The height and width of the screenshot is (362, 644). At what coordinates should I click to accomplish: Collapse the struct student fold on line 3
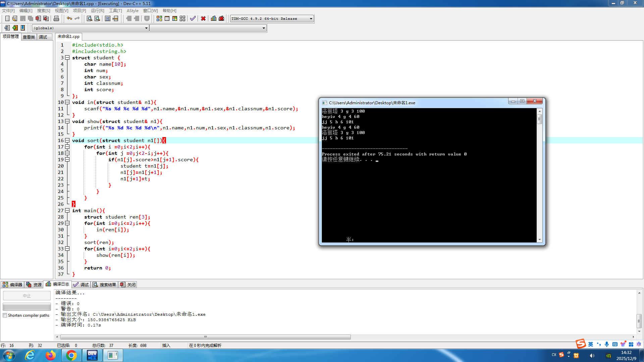(x=67, y=58)
